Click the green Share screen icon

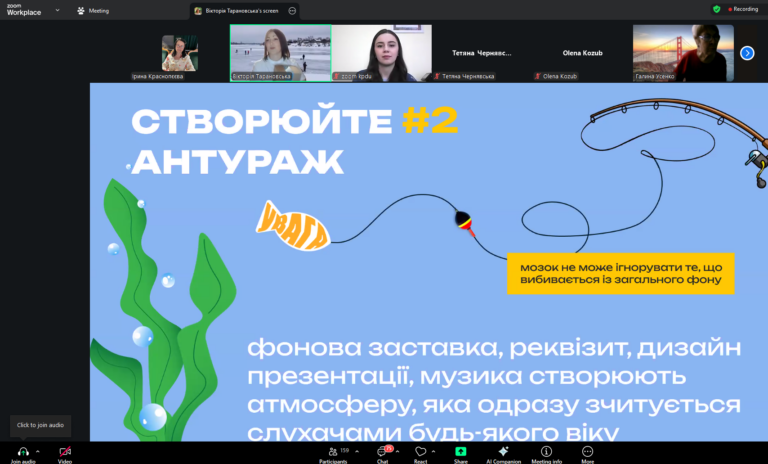tap(460, 451)
